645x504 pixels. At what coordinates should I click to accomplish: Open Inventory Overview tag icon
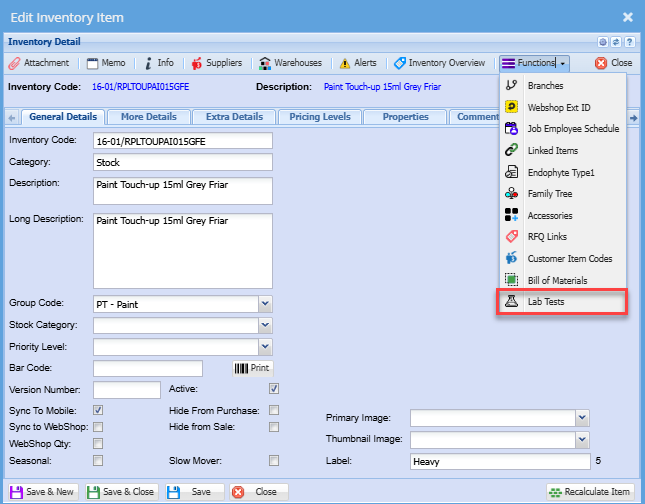[399, 63]
